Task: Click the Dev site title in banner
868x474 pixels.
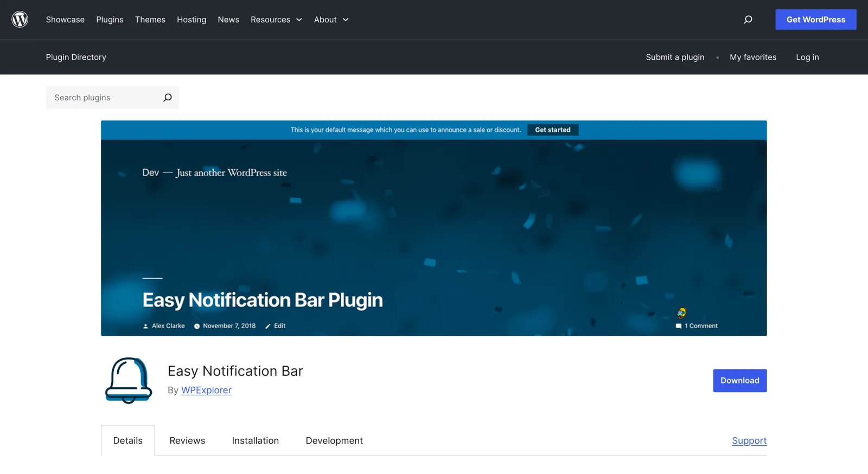Action: [151, 172]
